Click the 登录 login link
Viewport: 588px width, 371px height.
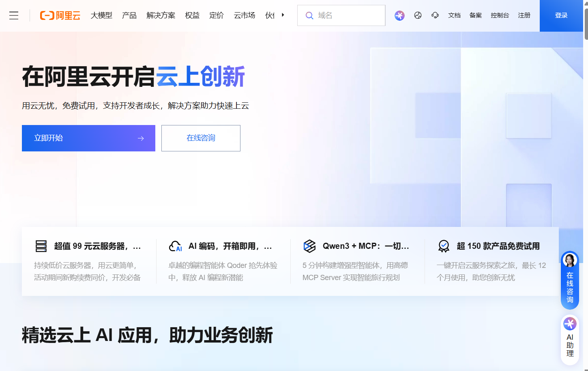[561, 15]
